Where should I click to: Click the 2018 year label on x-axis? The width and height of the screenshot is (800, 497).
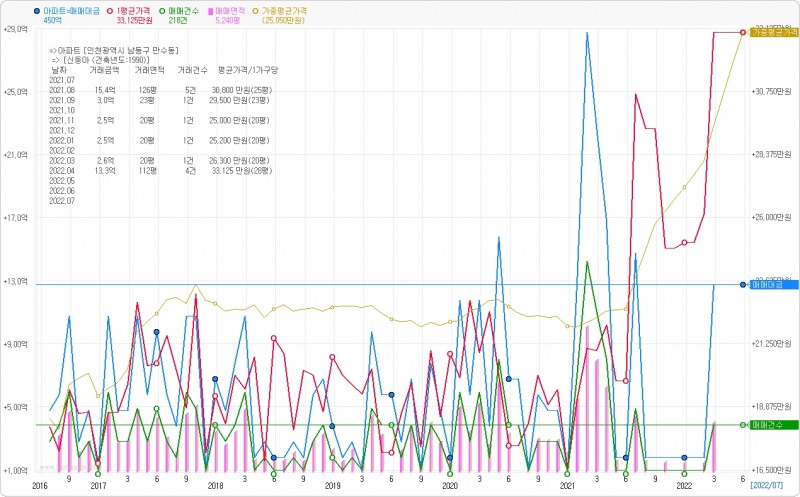click(x=215, y=485)
